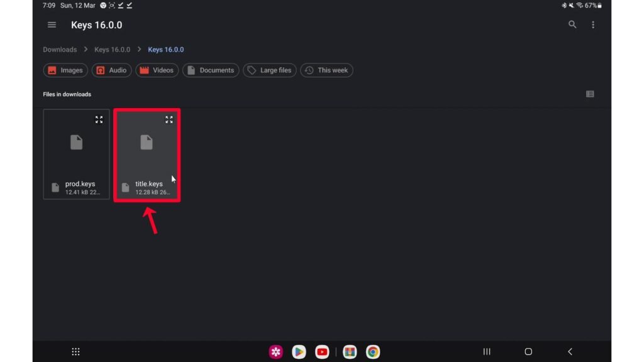Switch to list view layout
The image size is (644, 362).
(x=590, y=94)
